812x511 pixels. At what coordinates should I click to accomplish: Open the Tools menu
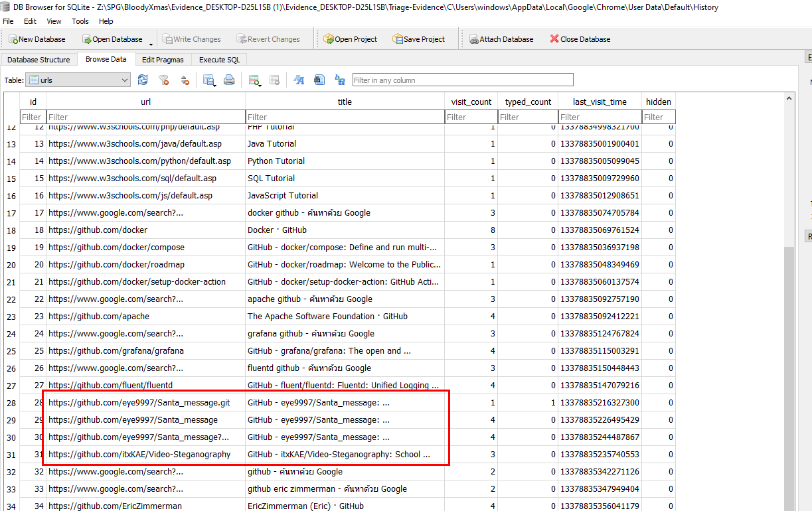pyautogui.click(x=80, y=21)
